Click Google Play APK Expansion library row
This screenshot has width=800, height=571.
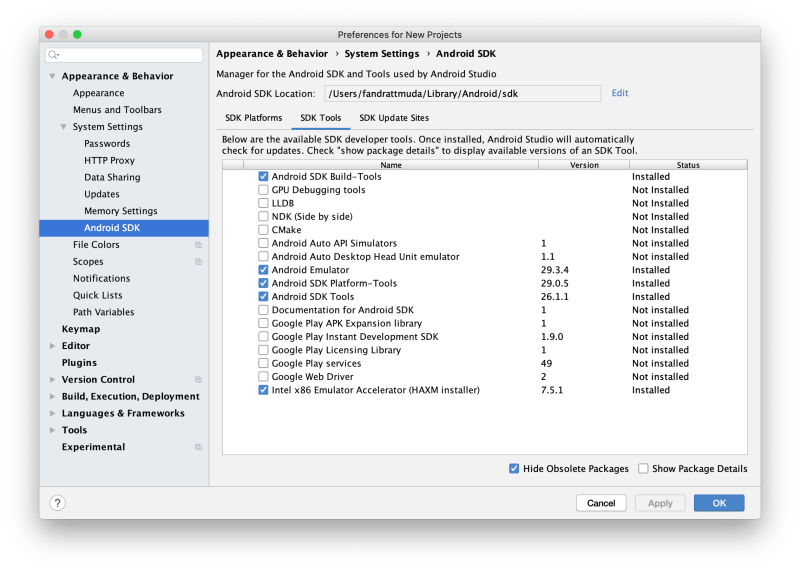pyautogui.click(x=485, y=324)
